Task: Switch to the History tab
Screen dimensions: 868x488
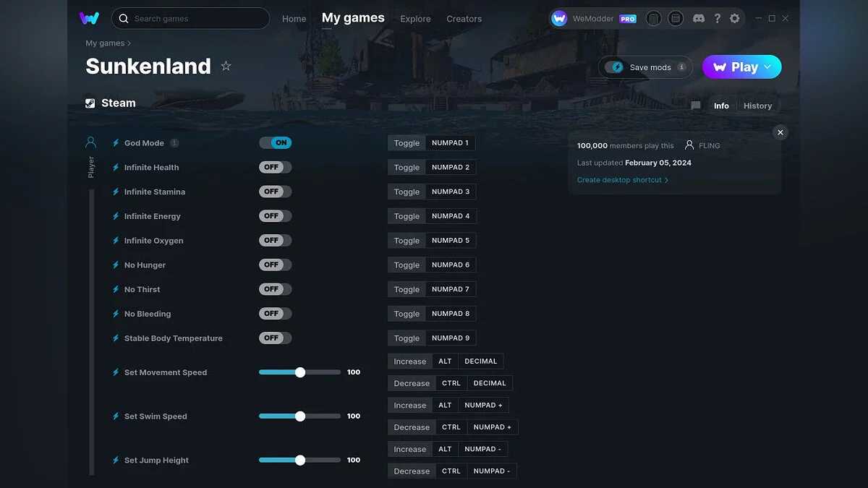Action: [757, 106]
